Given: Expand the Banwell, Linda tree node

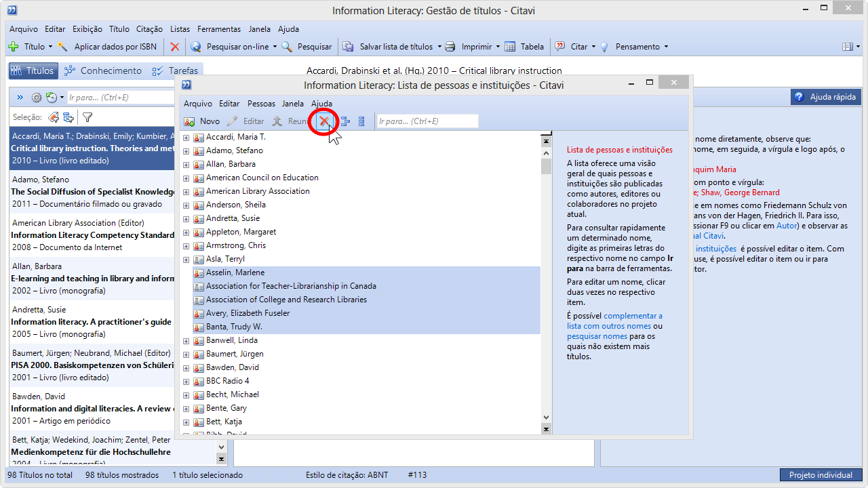Looking at the screenshot, I should click(x=186, y=340).
